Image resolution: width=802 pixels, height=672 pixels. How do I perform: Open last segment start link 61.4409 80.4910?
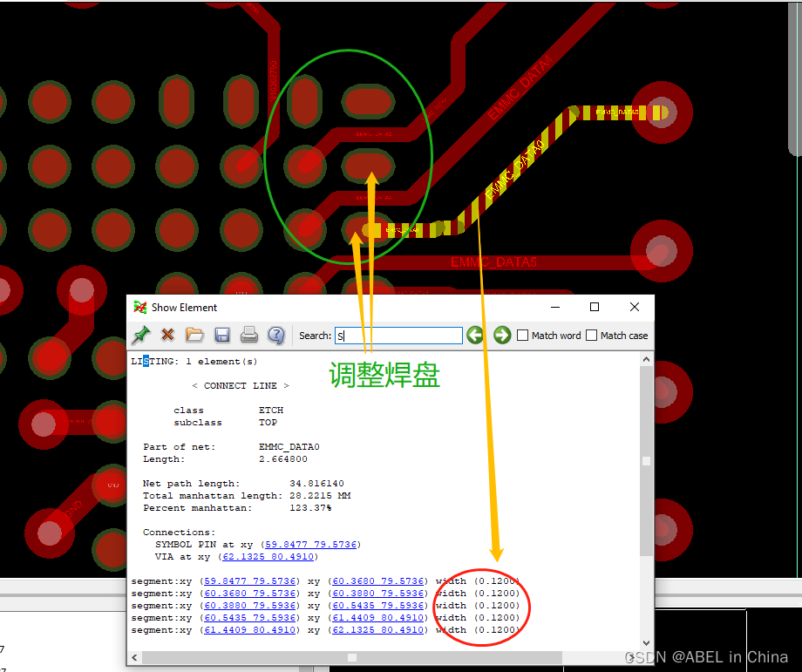point(249,630)
